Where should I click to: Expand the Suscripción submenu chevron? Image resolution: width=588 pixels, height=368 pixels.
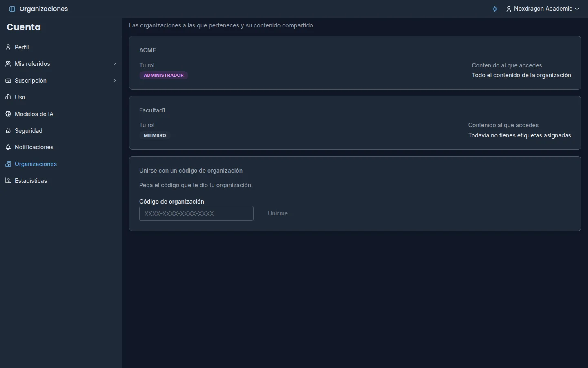[x=115, y=81]
